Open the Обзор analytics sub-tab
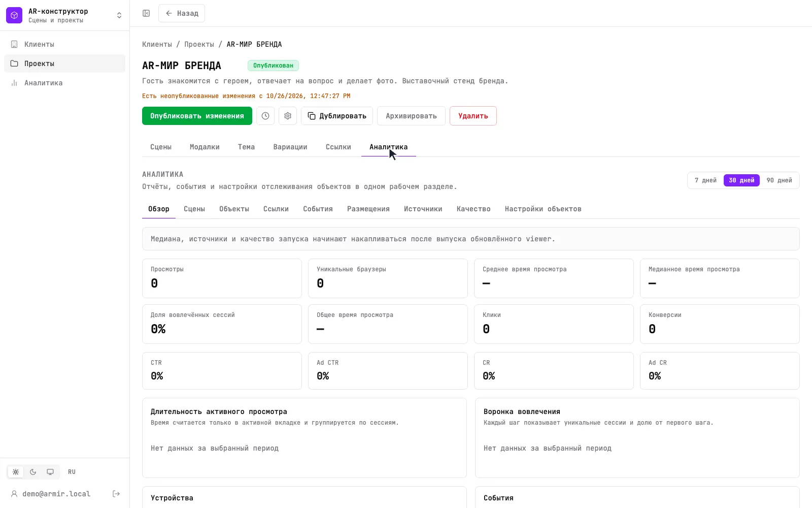Viewport: 812px width, 508px height. (159, 209)
